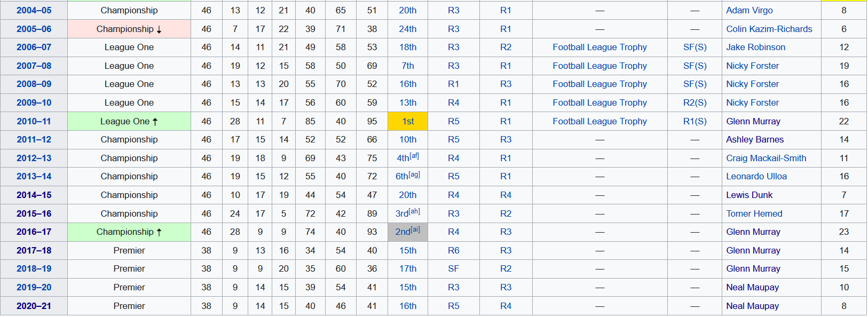Open the Craig Mackail-Smith link
The image size is (868, 317).
(x=766, y=158)
